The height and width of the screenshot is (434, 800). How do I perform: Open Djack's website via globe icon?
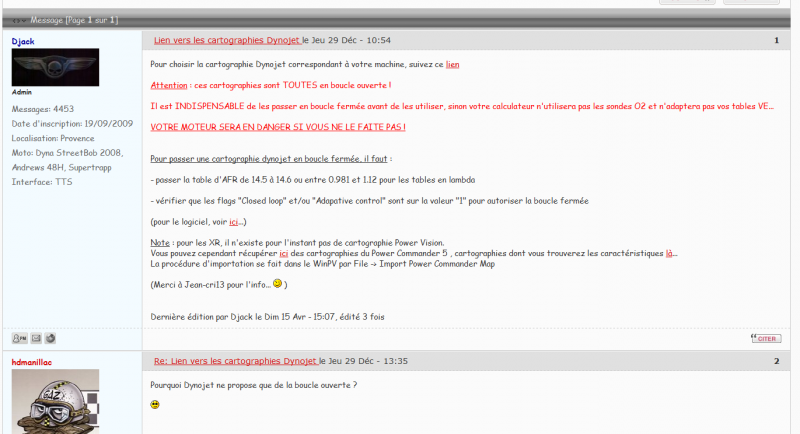tap(50, 338)
